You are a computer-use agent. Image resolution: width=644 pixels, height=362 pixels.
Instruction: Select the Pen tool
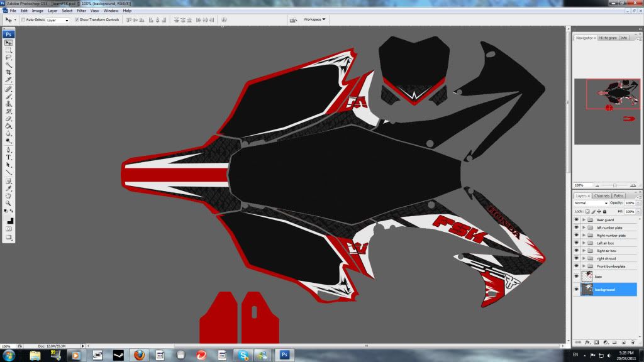[x=9, y=150]
